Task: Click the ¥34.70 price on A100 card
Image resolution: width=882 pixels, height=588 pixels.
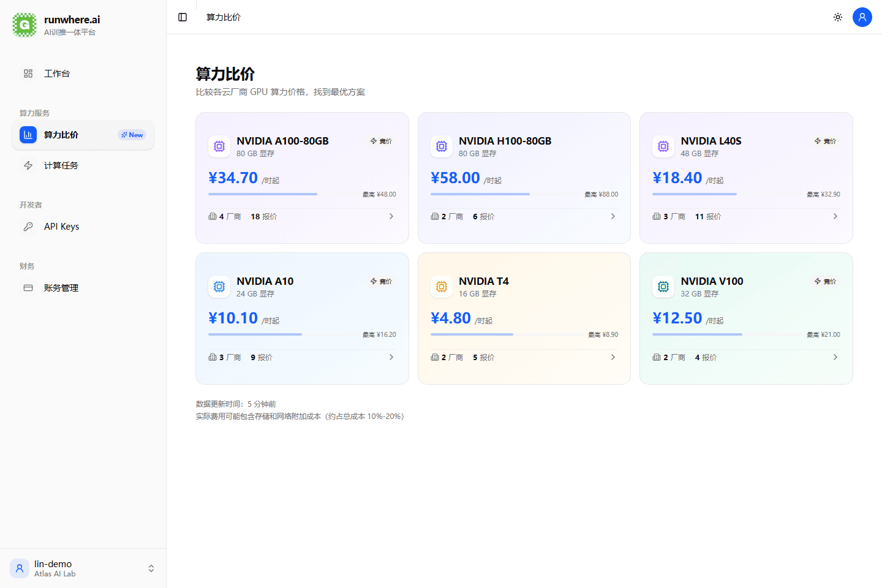Action: (233, 178)
